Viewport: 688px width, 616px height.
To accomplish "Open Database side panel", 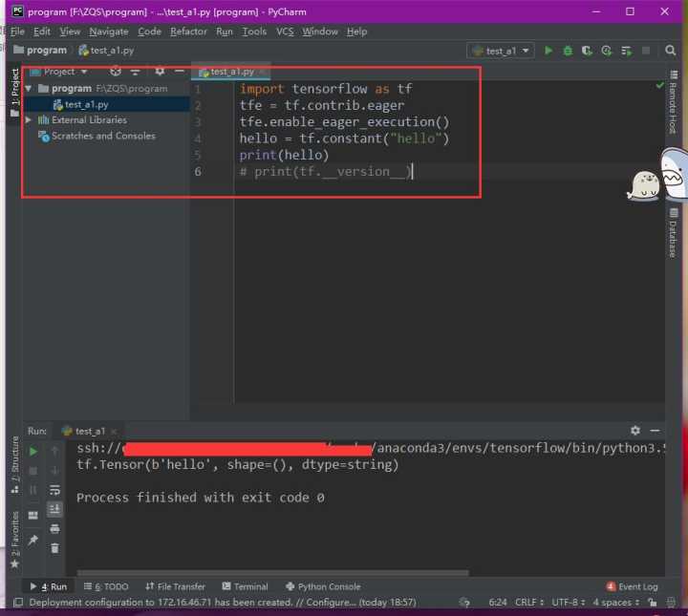I will (673, 233).
